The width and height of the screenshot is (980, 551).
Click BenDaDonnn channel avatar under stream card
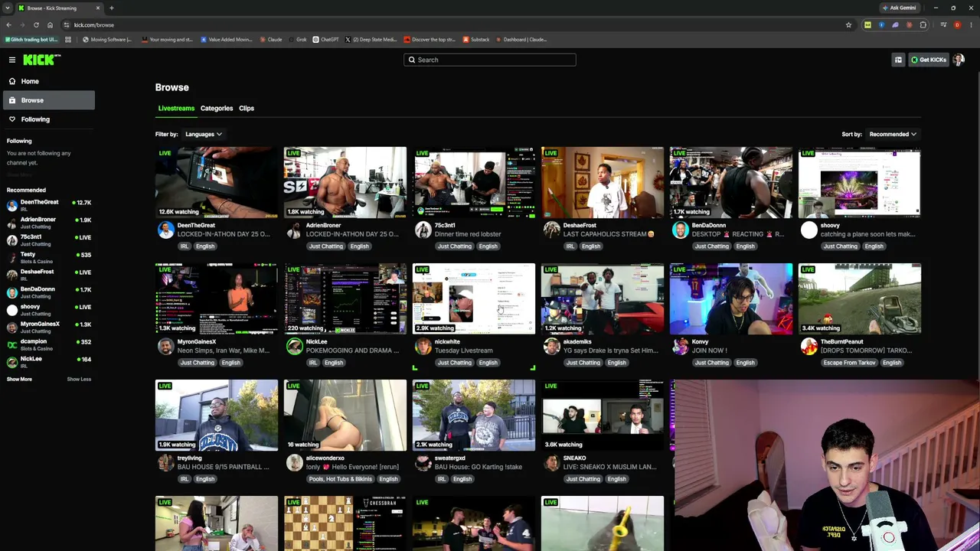[x=680, y=230]
